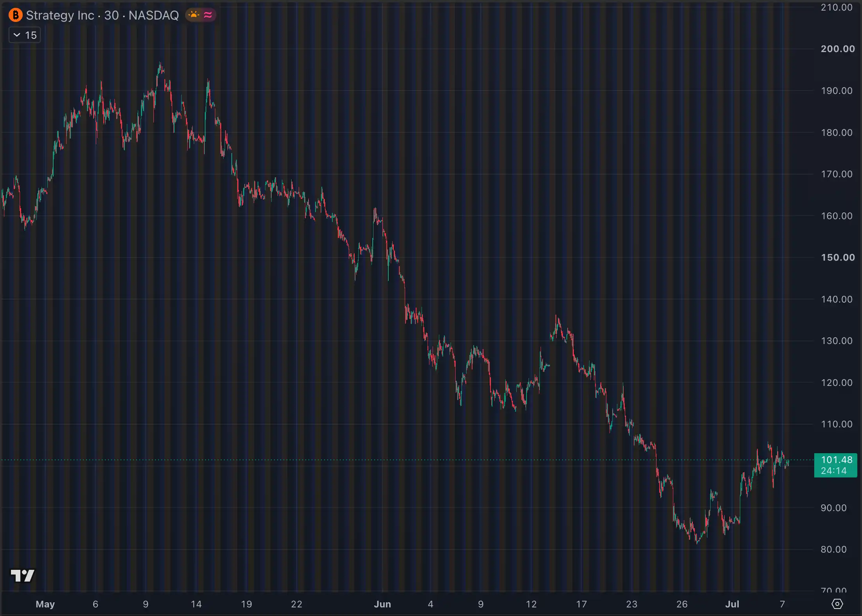Click the pre-market sun status icon

(x=194, y=15)
